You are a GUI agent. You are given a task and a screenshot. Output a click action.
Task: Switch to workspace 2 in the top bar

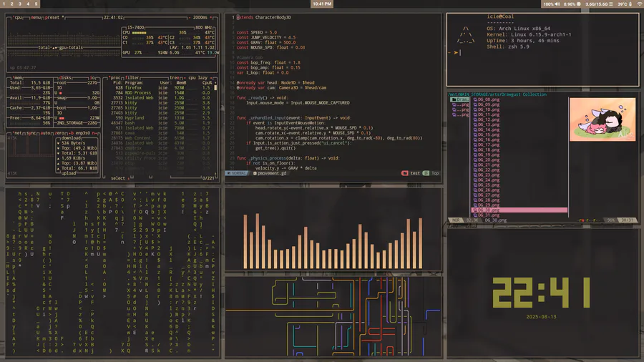click(12, 4)
